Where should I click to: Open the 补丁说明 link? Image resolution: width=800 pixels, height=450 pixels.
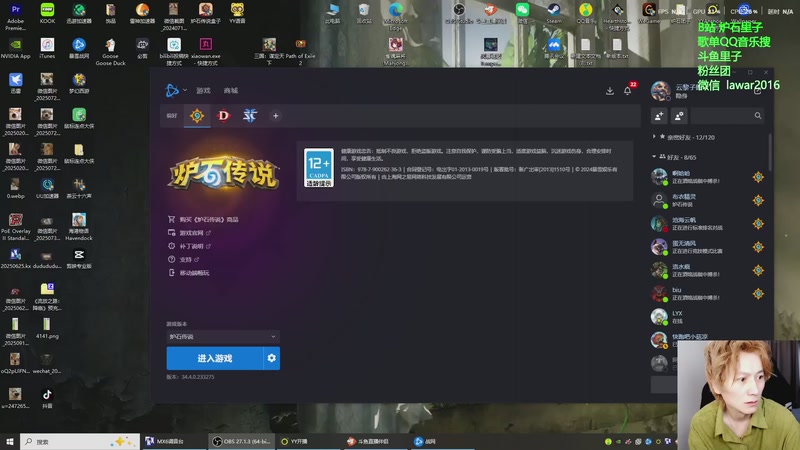click(x=189, y=246)
